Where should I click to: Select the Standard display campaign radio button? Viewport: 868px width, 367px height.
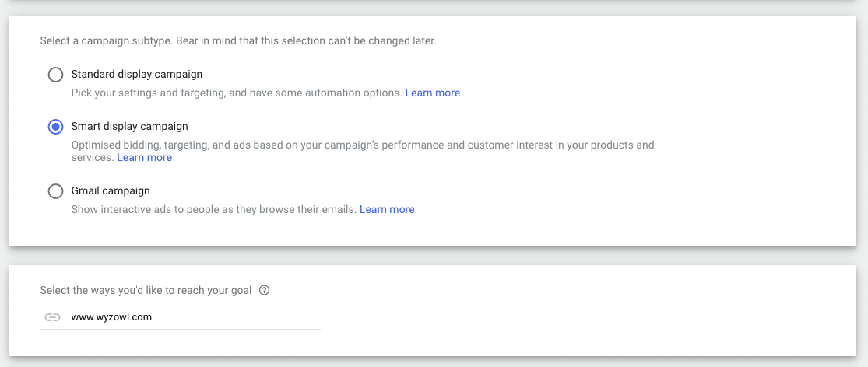coord(55,75)
